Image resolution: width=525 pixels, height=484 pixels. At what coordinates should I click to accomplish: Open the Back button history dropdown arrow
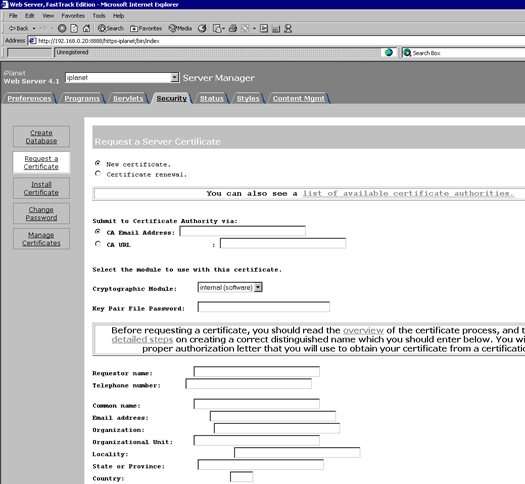coord(34,28)
